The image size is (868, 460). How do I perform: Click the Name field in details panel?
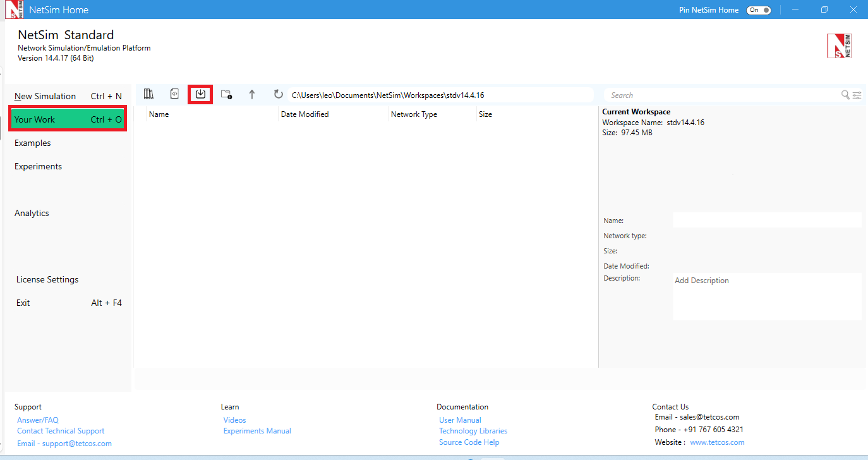click(x=767, y=220)
